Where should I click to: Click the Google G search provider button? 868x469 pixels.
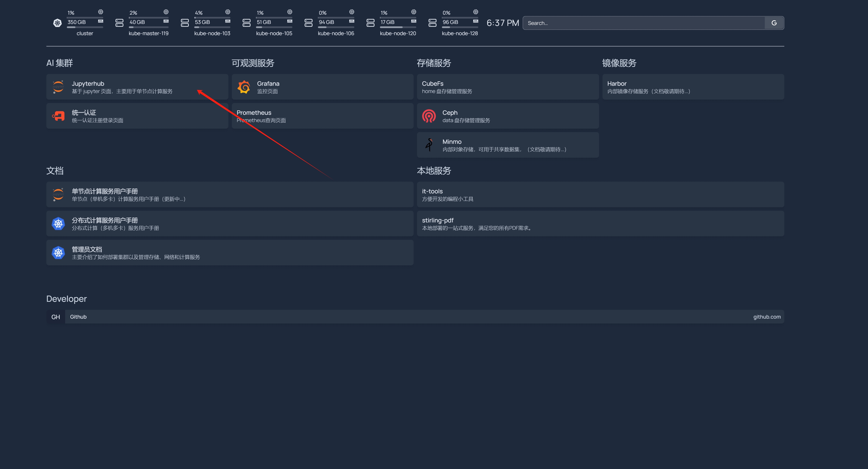774,23
